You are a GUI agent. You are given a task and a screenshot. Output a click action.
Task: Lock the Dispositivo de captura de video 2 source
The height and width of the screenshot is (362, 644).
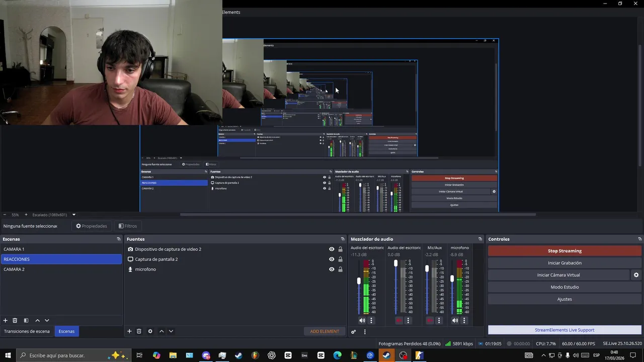point(340,249)
